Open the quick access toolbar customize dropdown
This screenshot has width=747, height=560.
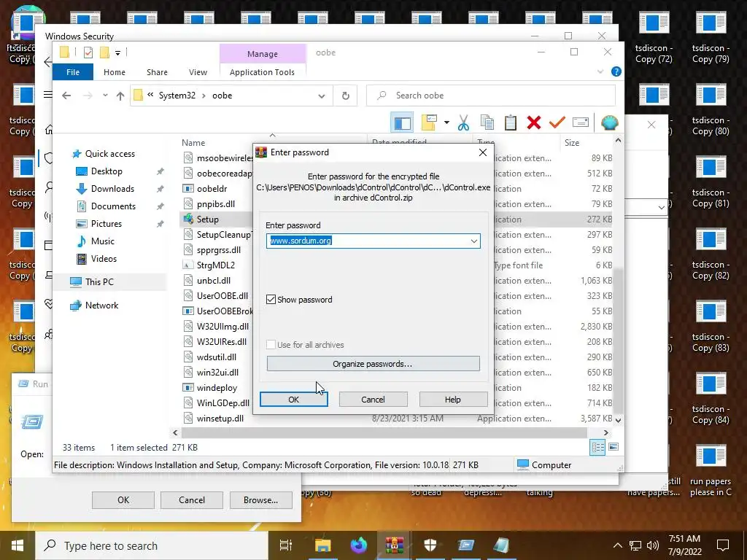click(x=117, y=52)
